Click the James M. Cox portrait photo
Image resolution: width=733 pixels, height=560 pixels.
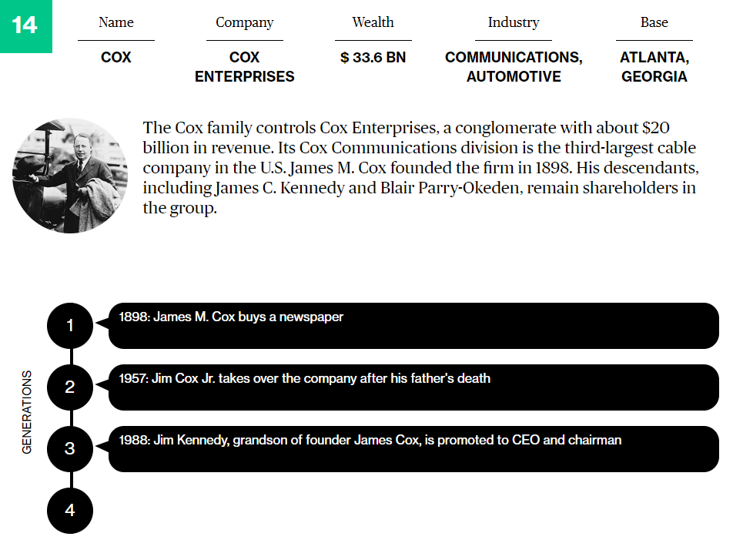click(x=70, y=176)
